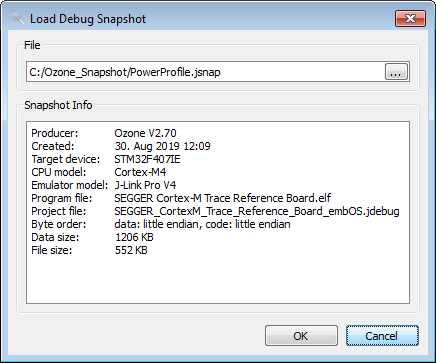Select the CPU model Cortex-M4 line
Image resolution: width=436 pixels, height=363 pixels.
coord(99,172)
